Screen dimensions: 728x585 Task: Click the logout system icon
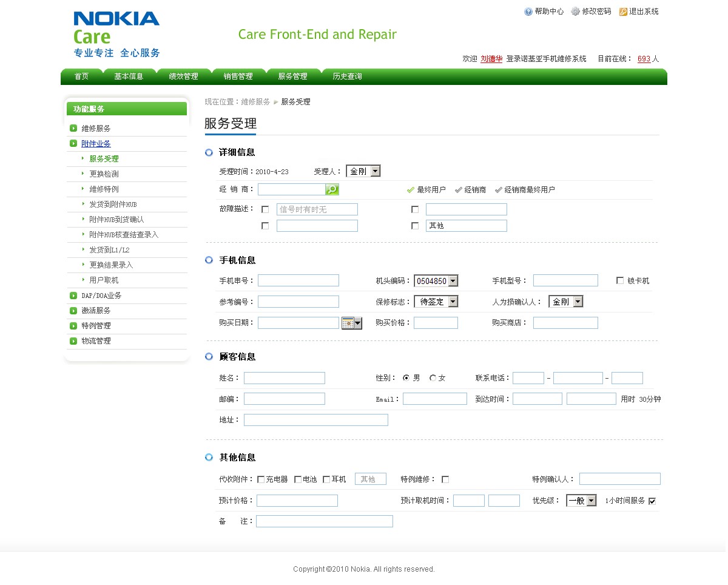click(623, 12)
